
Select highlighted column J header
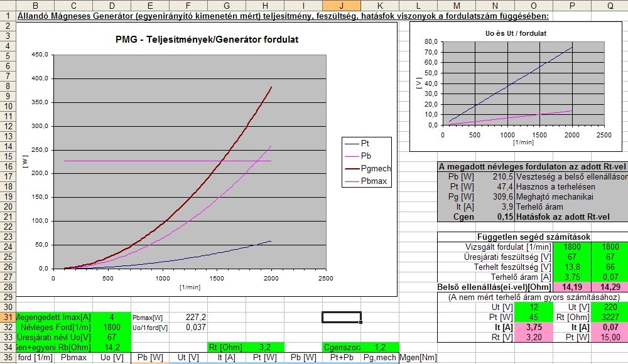pos(342,6)
